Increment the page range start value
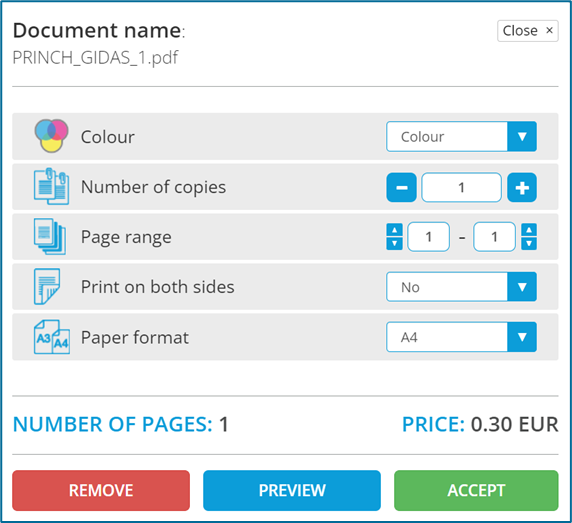Screen dimensions: 572x523 tap(394, 230)
